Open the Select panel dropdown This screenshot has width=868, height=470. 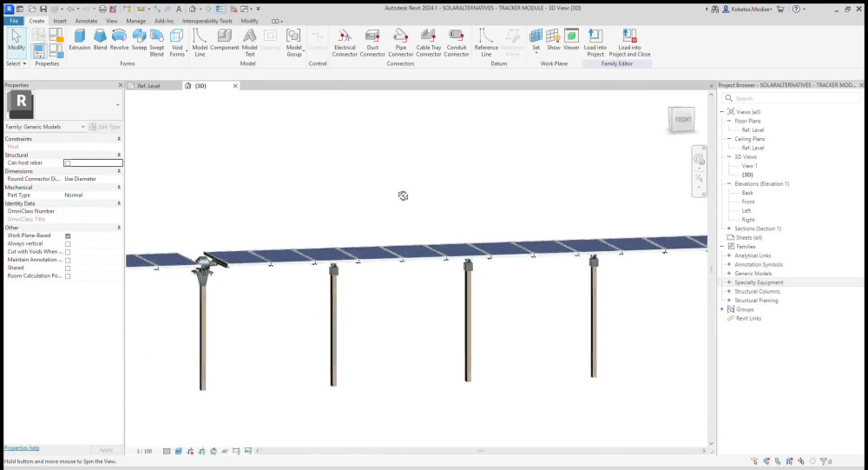coord(16,63)
